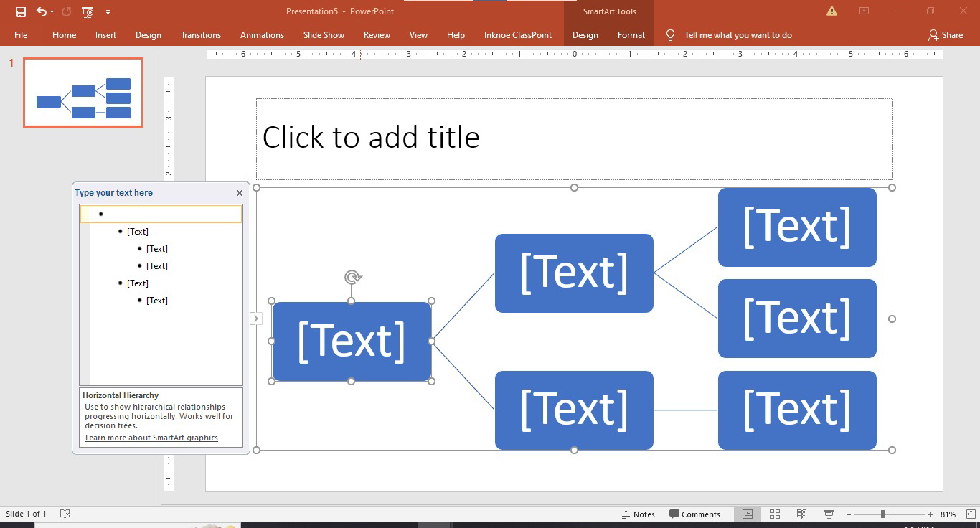Open SmartArt Tools Design tab

[x=585, y=34]
